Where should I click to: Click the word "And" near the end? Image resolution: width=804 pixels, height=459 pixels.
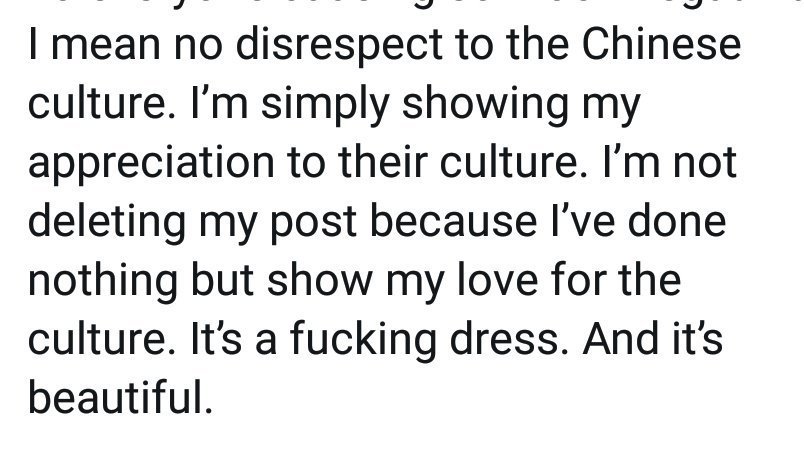(x=620, y=338)
